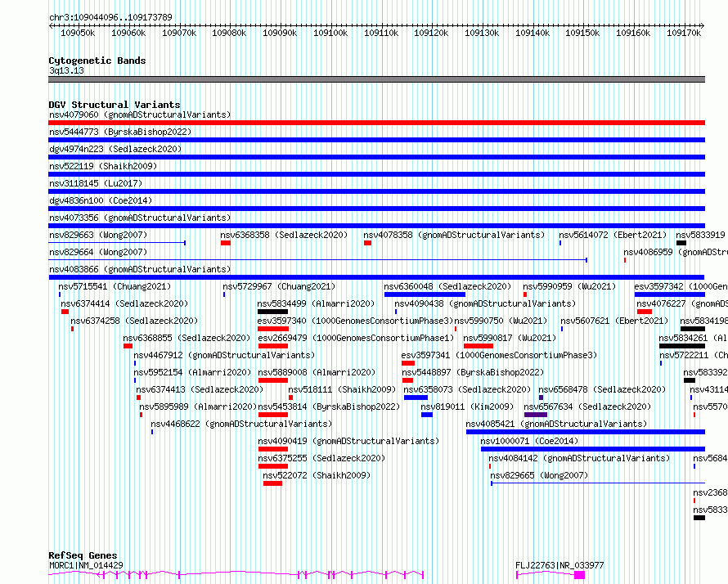This screenshot has width=728, height=584.
Task: Click the FLJ22763|NR_033977 gene label
Action: tap(559, 565)
